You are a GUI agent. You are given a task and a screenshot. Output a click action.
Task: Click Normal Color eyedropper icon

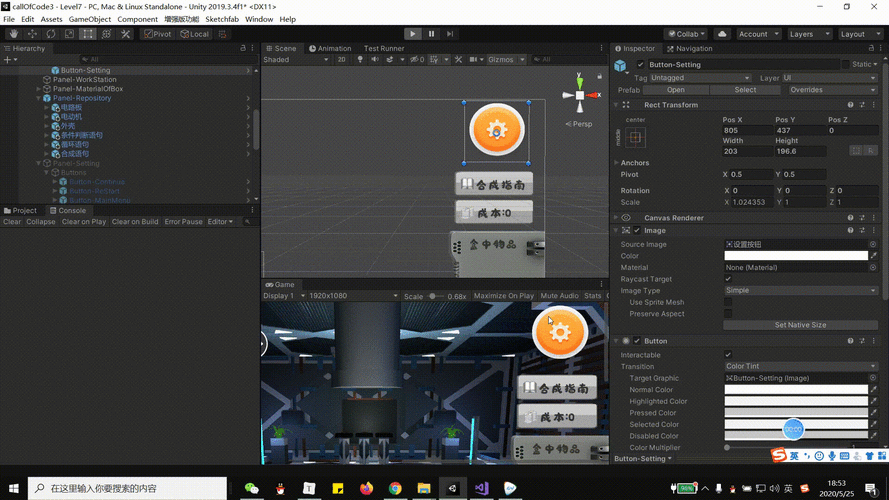pos(874,390)
